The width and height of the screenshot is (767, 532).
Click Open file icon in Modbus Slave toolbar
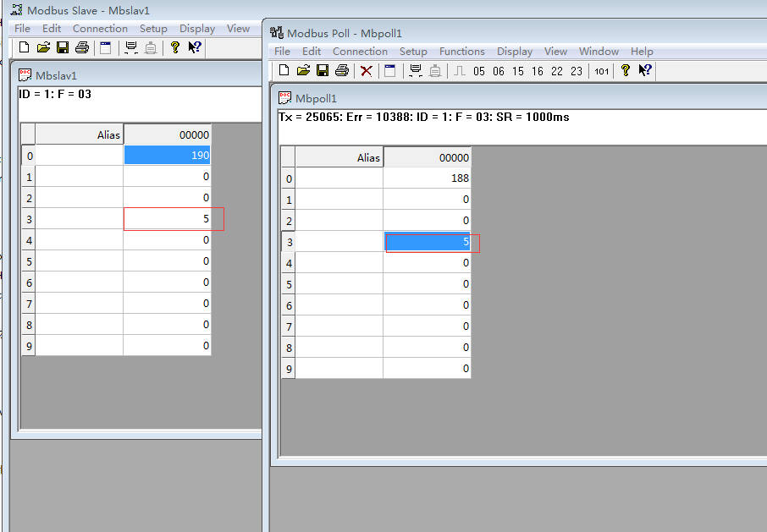coord(43,47)
